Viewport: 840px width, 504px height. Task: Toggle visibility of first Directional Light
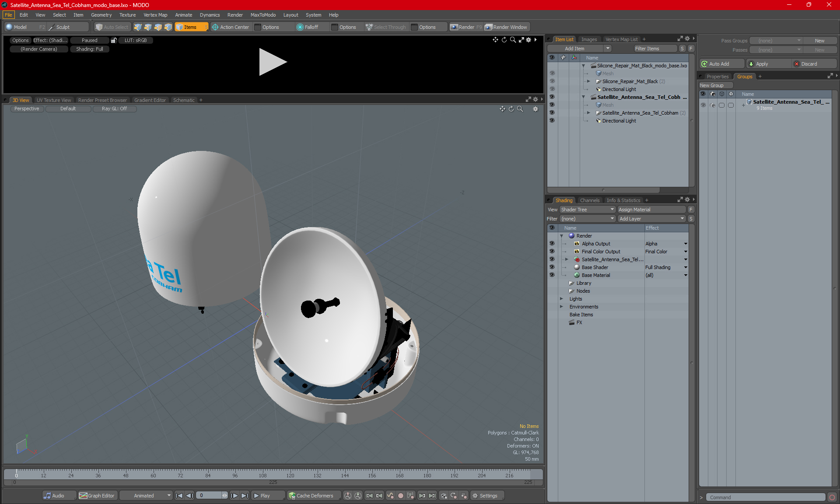pos(552,89)
